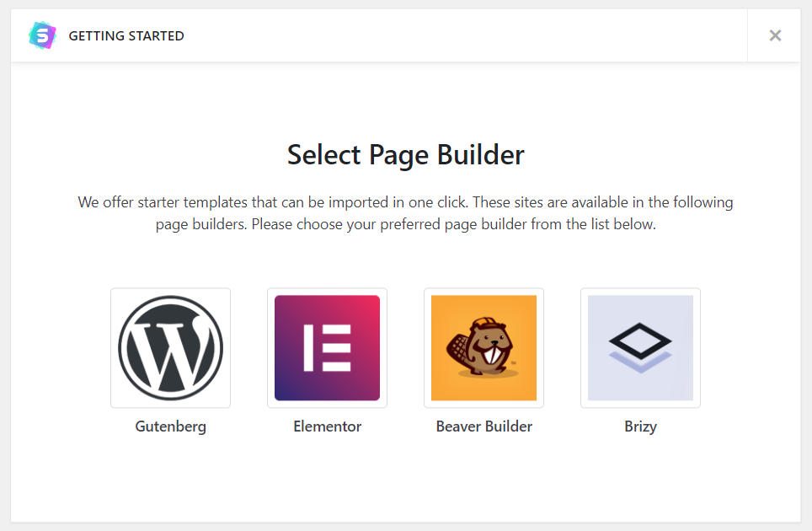Click the line beginning 'We offer starter templates'
This screenshot has height=531, width=812.
coord(405,202)
